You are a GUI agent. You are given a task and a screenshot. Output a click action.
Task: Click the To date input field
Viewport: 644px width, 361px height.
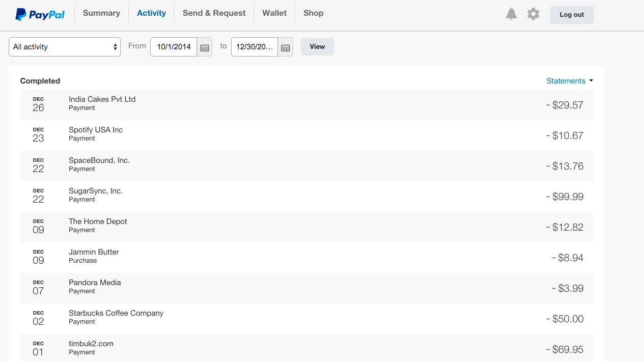pos(255,47)
